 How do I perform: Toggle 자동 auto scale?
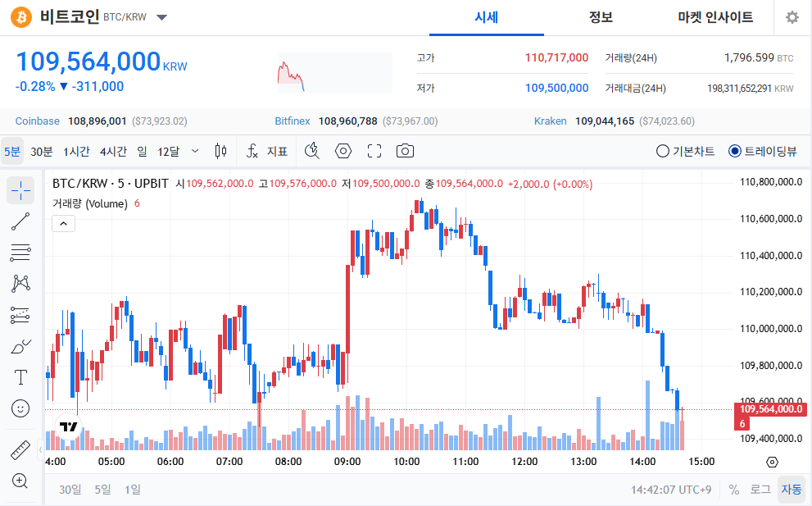pyautogui.click(x=792, y=490)
